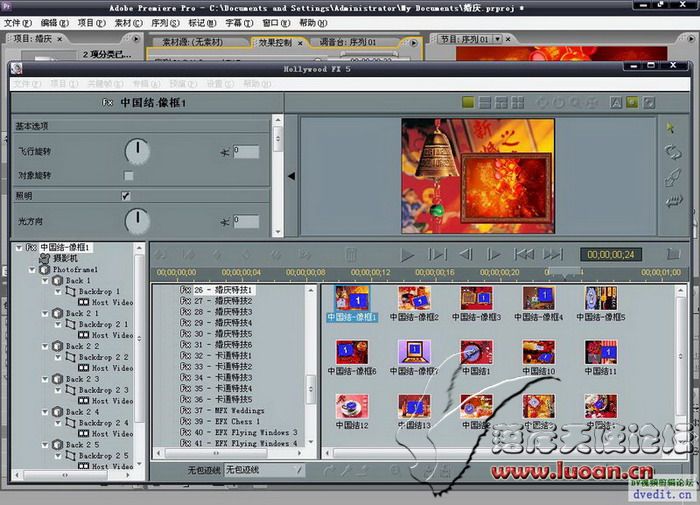Select 中国结-像框2 preset thumbnail
This screenshot has width=700, height=505.
(x=414, y=299)
